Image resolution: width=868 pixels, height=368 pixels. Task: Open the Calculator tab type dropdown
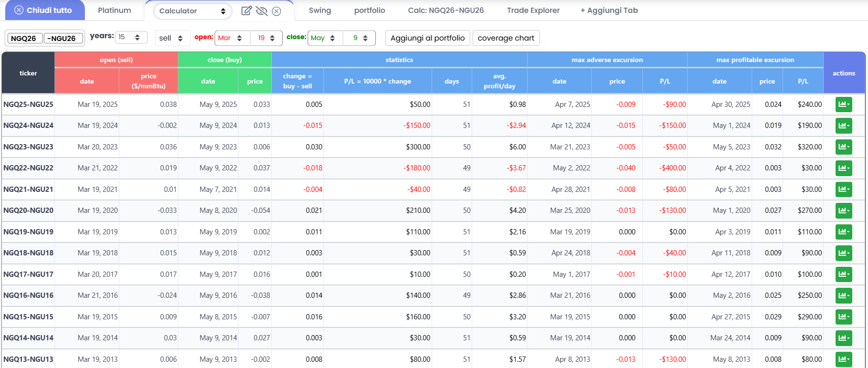[x=192, y=11]
